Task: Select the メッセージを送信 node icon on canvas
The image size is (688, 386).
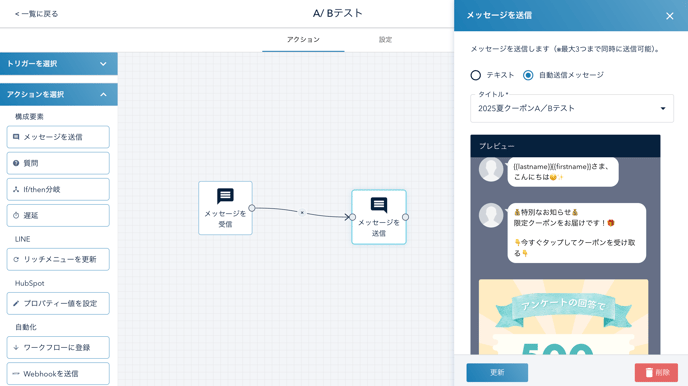Action: click(379, 204)
